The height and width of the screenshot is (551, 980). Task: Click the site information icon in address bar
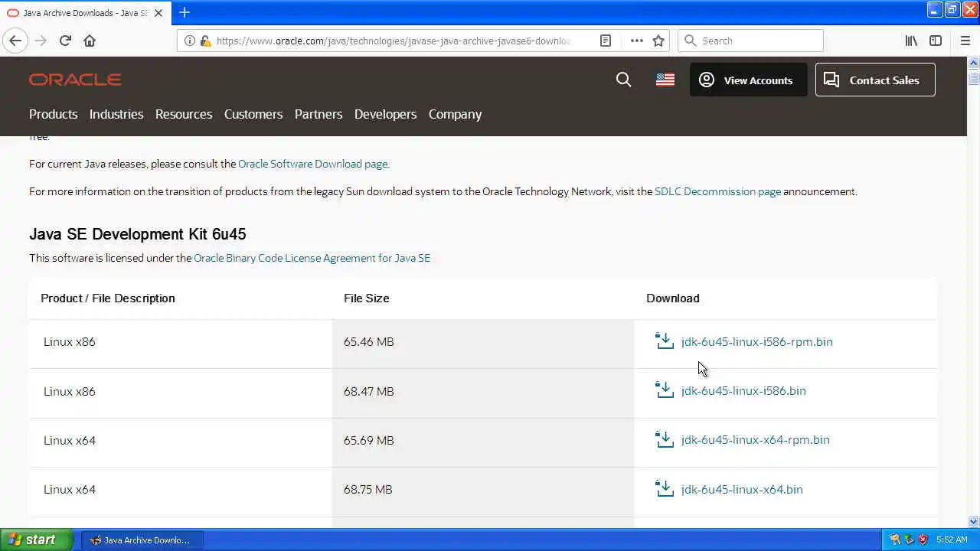[x=190, y=41]
